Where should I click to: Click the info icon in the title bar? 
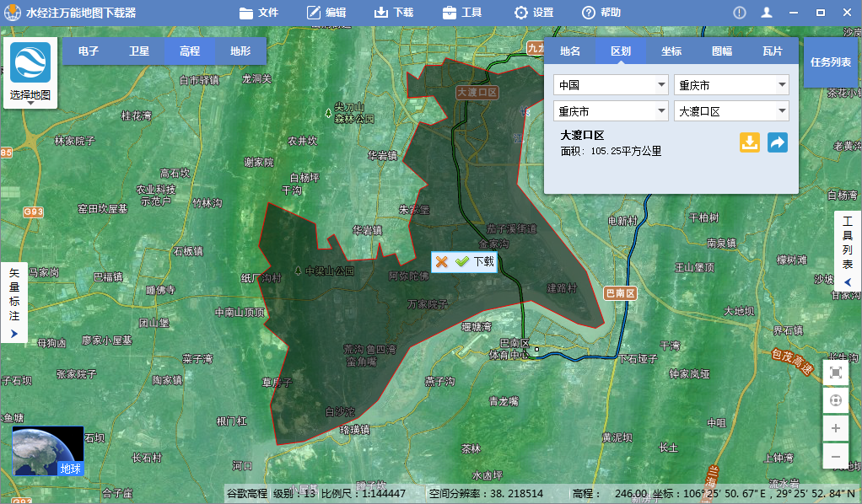tap(740, 13)
